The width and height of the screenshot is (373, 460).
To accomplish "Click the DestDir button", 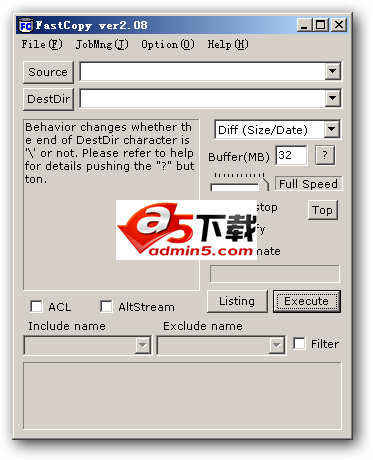I will (x=48, y=99).
